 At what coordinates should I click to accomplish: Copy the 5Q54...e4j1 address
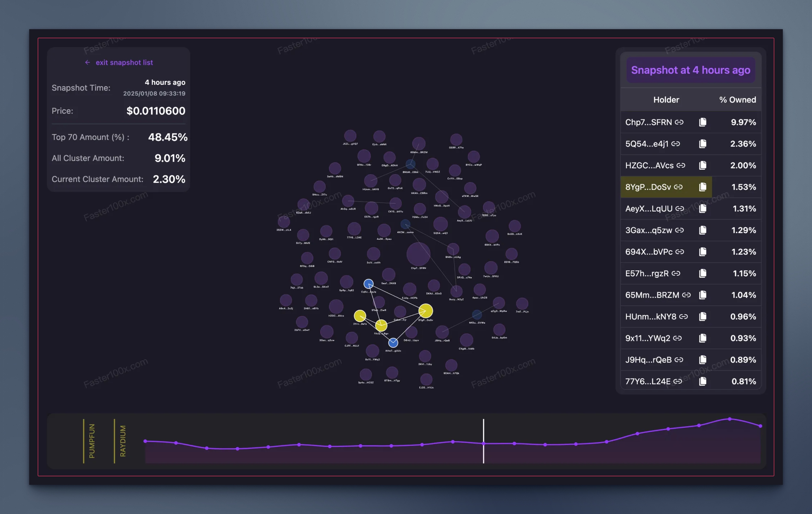pyautogui.click(x=702, y=144)
